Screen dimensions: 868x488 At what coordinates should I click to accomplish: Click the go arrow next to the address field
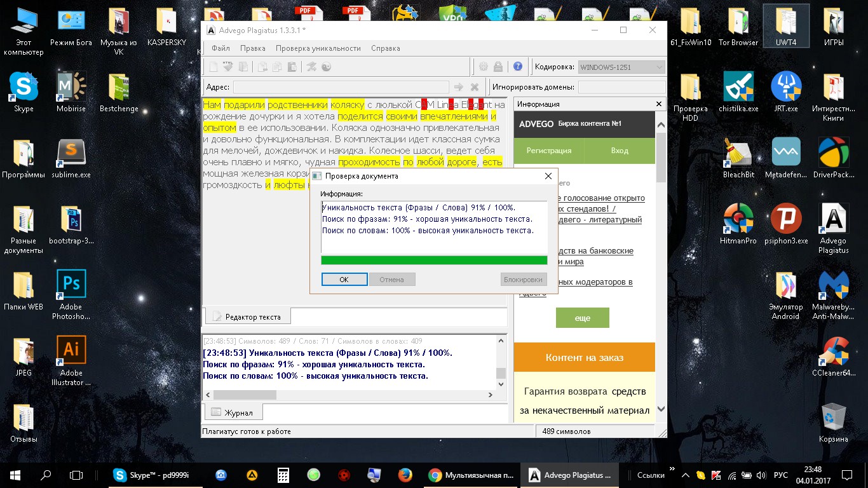click(x=459, y=87)
